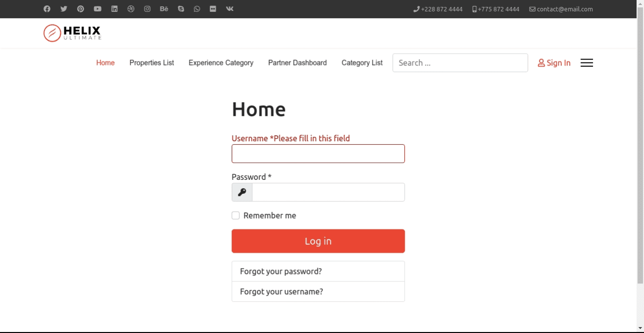The width and height of the screenshot is (644, 333).
Task: Open the WhatsApp social icon
Action: coord(197,9)
